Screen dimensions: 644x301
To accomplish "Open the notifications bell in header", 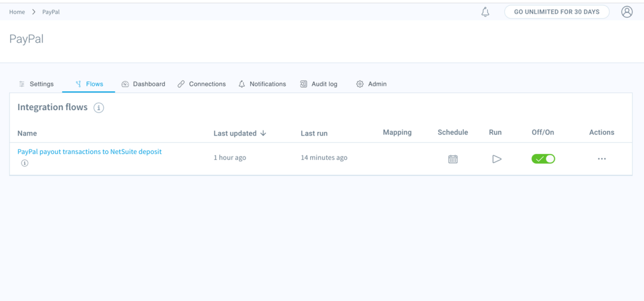I will pos(485,12).
